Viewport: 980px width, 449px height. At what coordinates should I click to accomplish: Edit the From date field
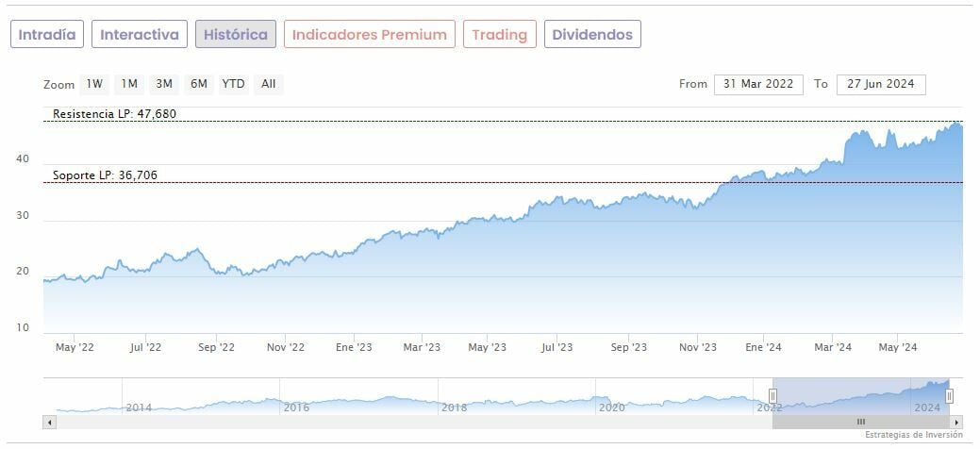click(758, 84)
